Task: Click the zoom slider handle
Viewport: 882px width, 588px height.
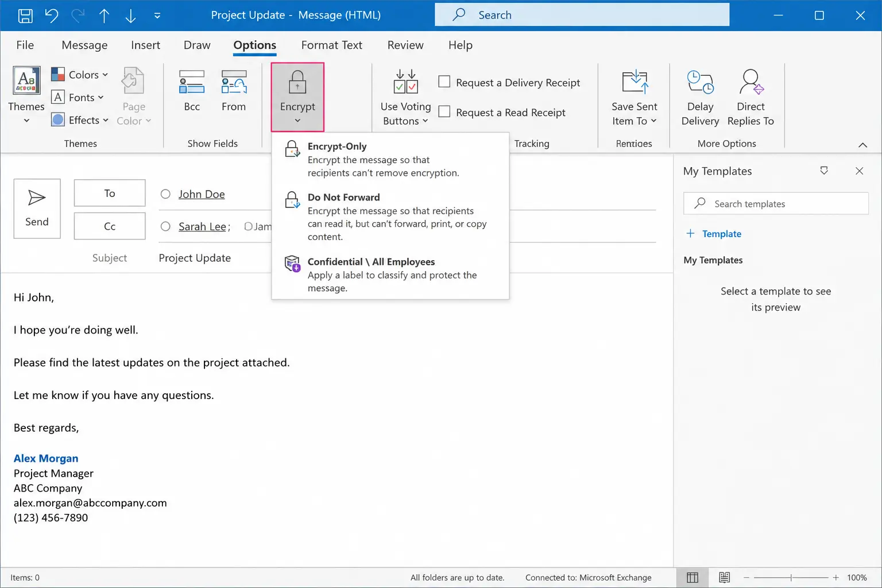Action: pyautogui.click(x=791, y=578)
